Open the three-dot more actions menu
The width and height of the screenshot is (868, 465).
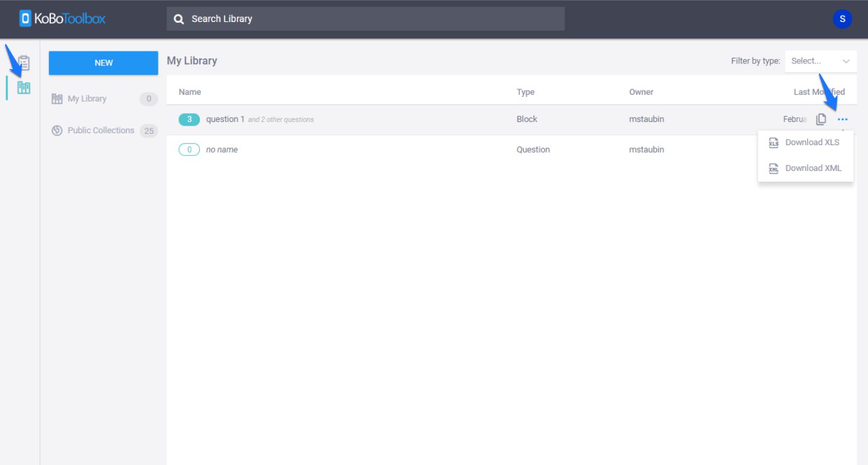[842, 119]
